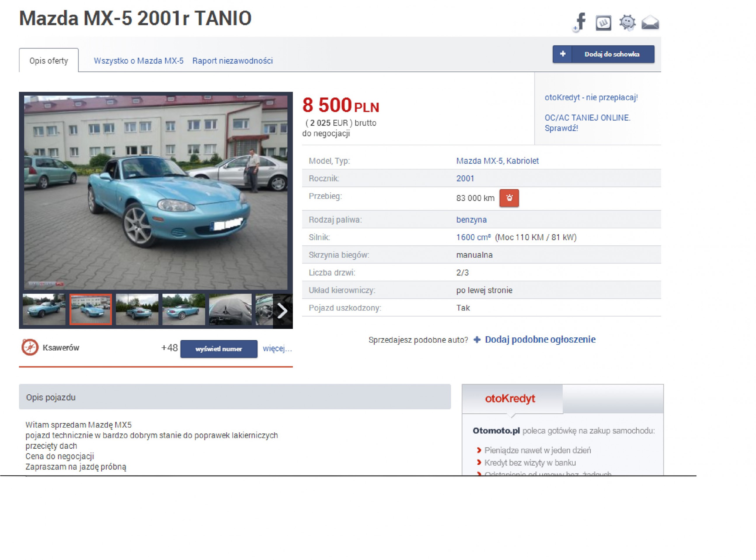
Task: Open the Opis oferty tab
Action: click(x=49, y=61)
